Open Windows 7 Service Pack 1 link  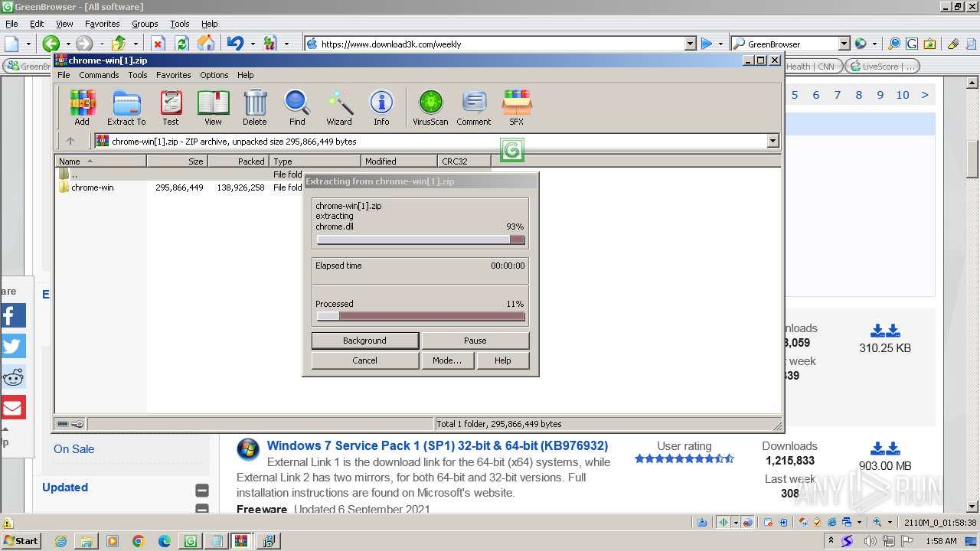click(x=437, y=445)
